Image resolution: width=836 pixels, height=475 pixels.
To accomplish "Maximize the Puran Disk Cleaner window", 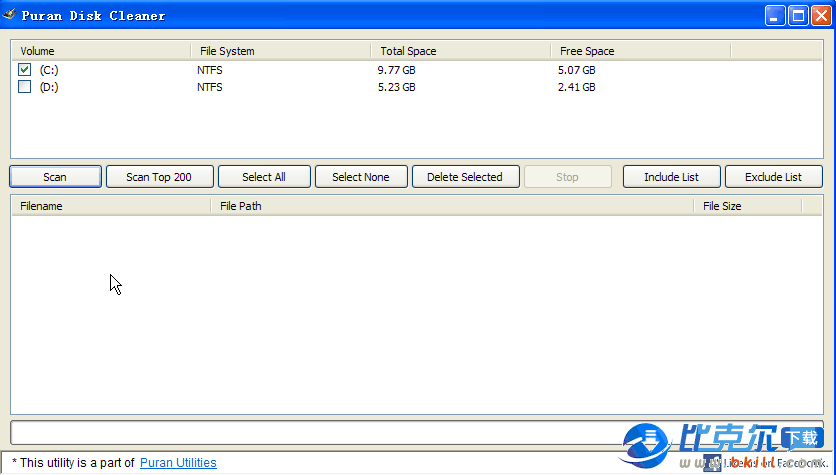I will 798,15.
